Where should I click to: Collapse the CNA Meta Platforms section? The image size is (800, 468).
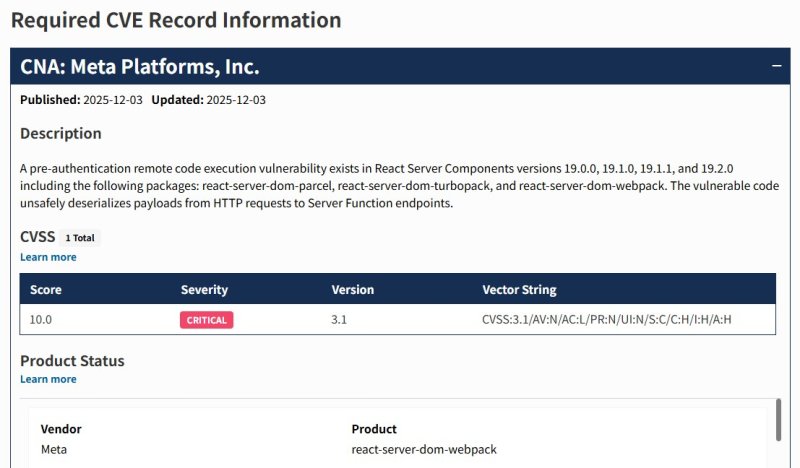click(x=776, y=67)
